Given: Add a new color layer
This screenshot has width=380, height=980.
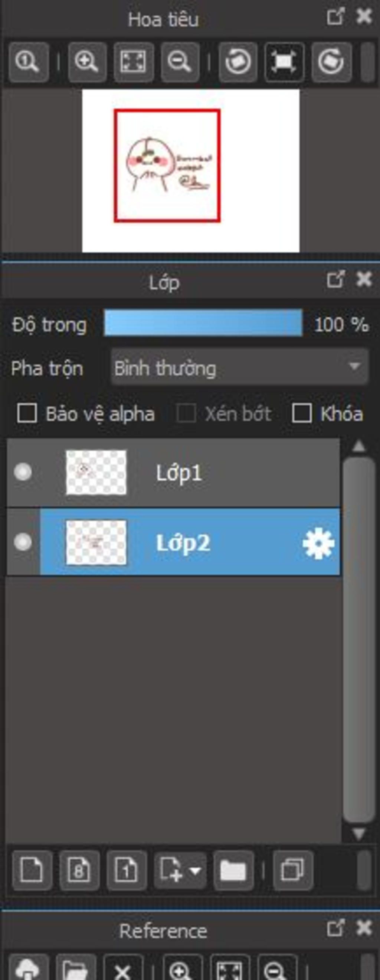Looking at the screenshot, I should point(32,871).
